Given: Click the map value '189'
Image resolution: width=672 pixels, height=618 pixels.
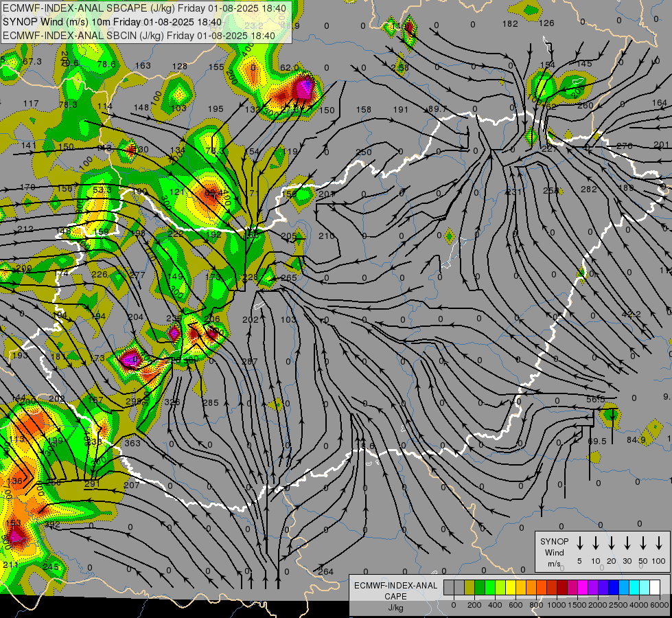Looking at the screenshot, I should point(626,187).
